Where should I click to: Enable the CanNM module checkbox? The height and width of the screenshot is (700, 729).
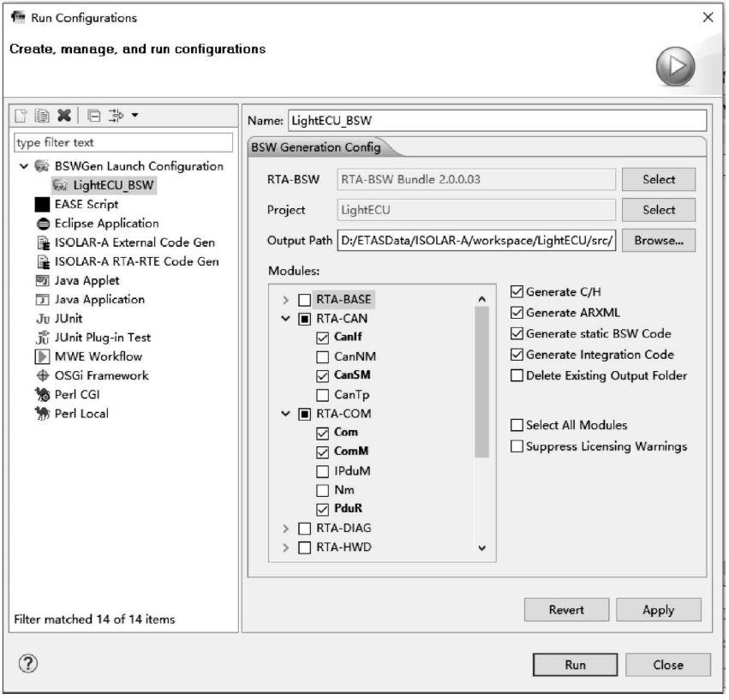point(323,357)
